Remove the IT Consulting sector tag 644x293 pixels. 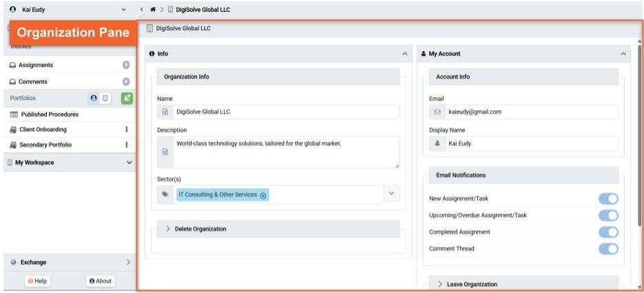point(263,195)
